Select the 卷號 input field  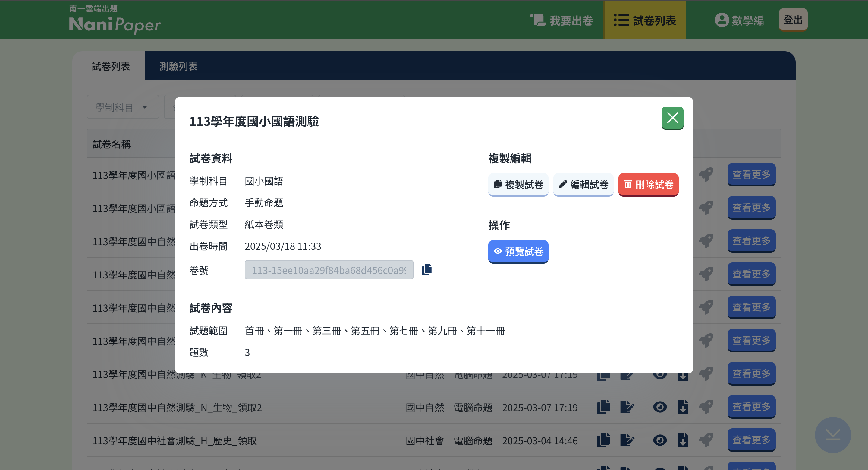tap(329, 270)
